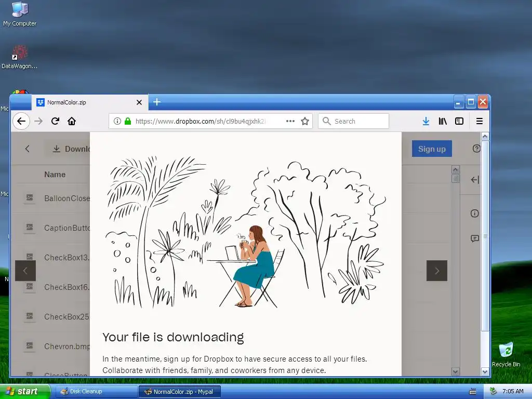Select the NormalColor.zip tab
This screenshot has width=532, height=399.
[x=90, y=102]
